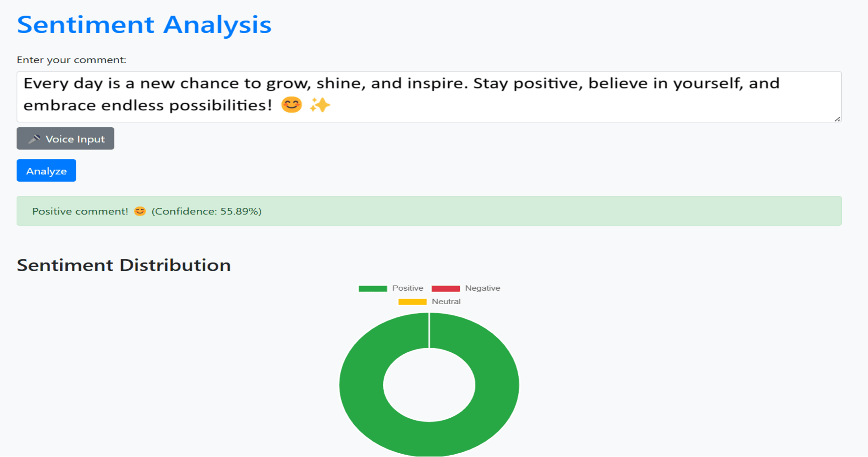
Task: Select the Sentiment Analysis page heading
Action: click(x=144, y=25)
